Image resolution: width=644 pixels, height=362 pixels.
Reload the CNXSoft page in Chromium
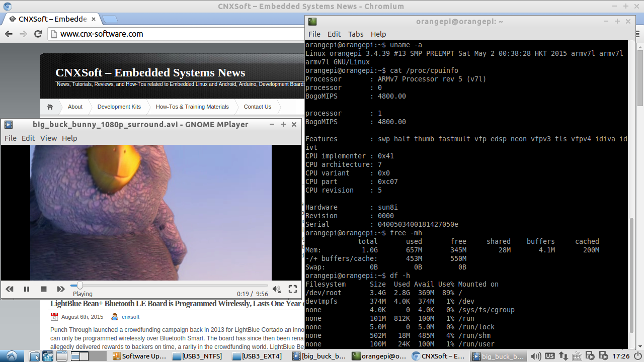coord(38,34)
